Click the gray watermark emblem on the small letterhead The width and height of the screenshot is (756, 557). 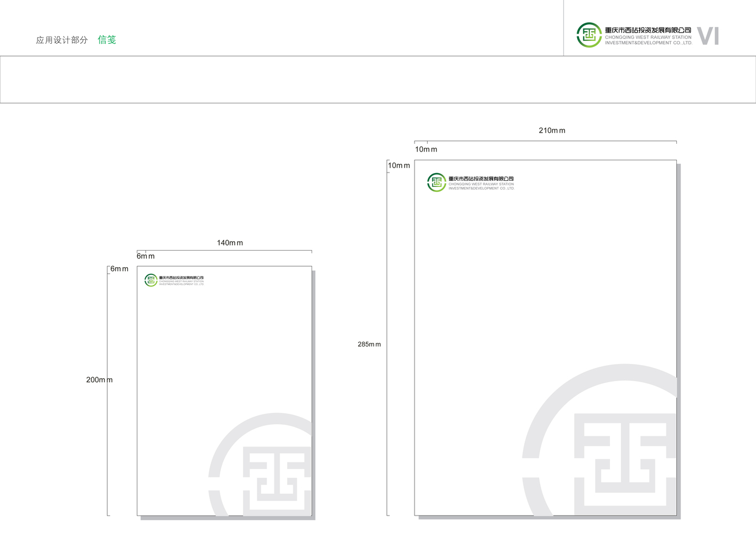point(260,465)
